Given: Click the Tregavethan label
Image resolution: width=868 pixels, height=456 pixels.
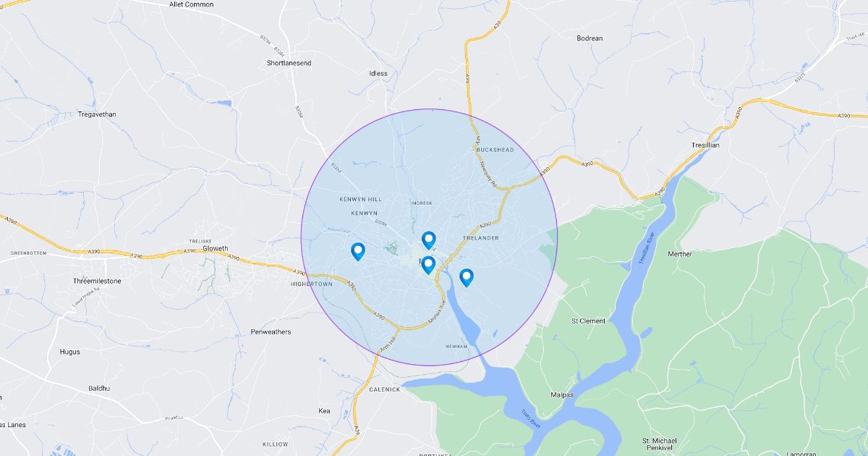Looking at the screenshot, I should coord(97,114).
